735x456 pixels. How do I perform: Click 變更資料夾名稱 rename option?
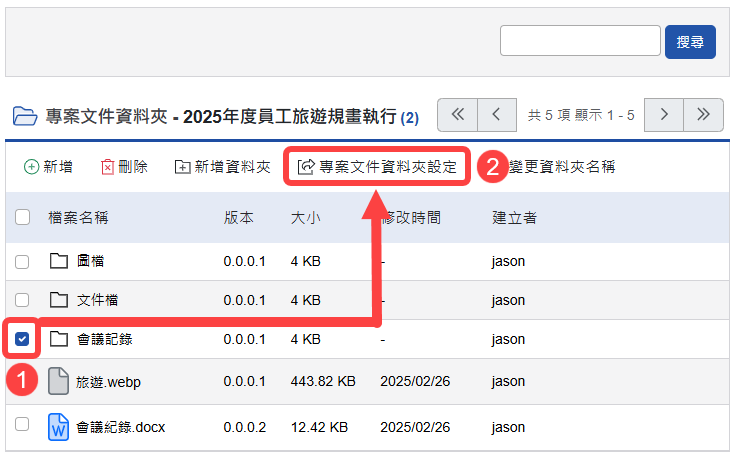click(561, 167)
